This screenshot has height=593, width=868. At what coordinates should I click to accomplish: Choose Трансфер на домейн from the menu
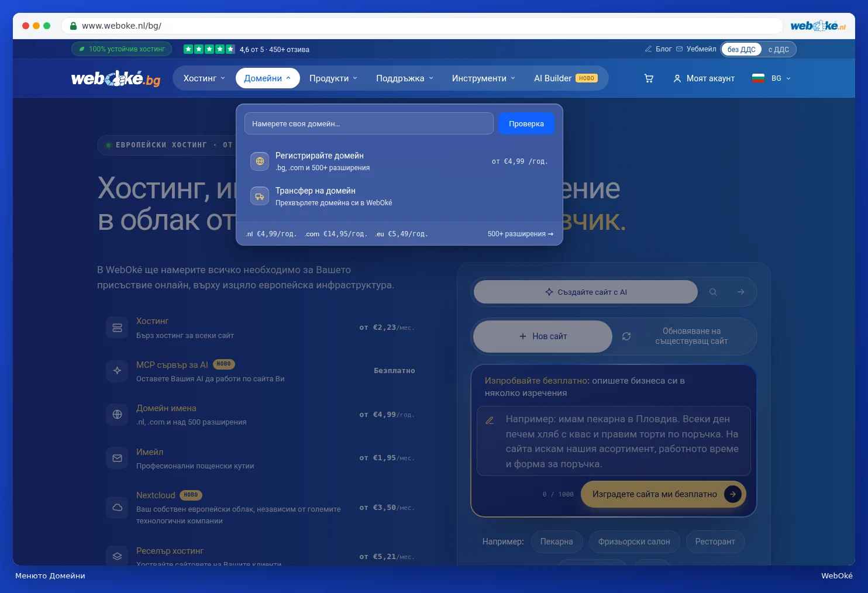pos(399,196)
